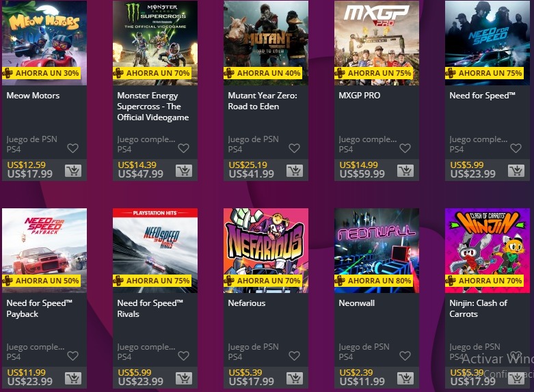
Task: Add Need for Speed Payback to cart
Action: point(73,378)
